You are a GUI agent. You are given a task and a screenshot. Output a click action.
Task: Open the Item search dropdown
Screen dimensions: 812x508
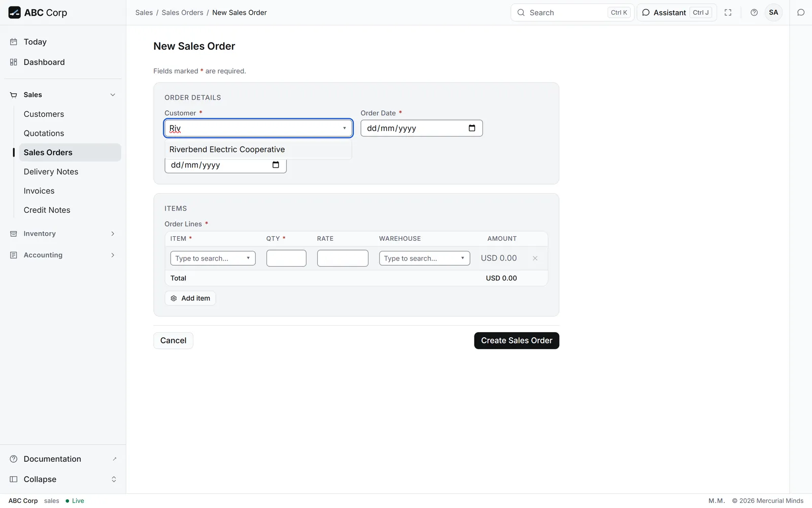pyautogui.click(x=213, y=258)
